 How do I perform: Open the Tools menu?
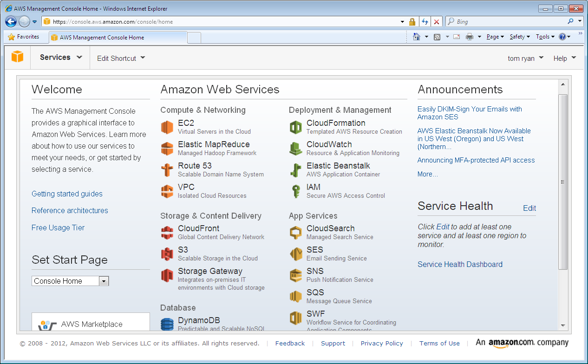545,37
